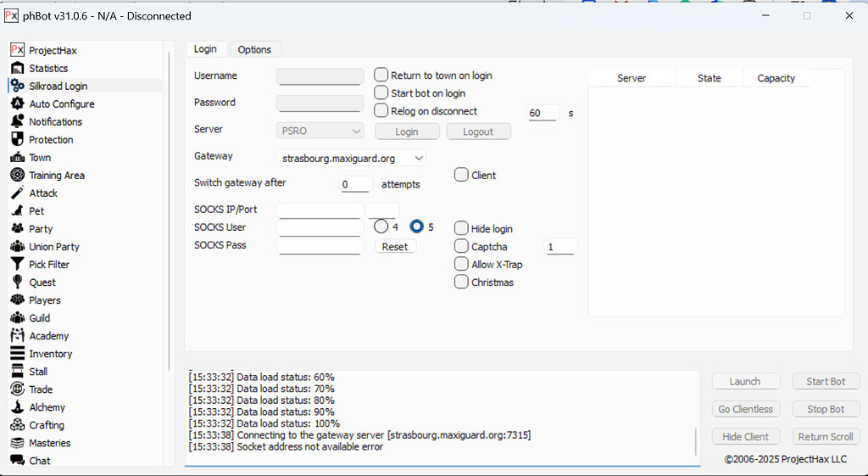
Task: Select the Statistics sidebar icon
Action: [18, 68]
